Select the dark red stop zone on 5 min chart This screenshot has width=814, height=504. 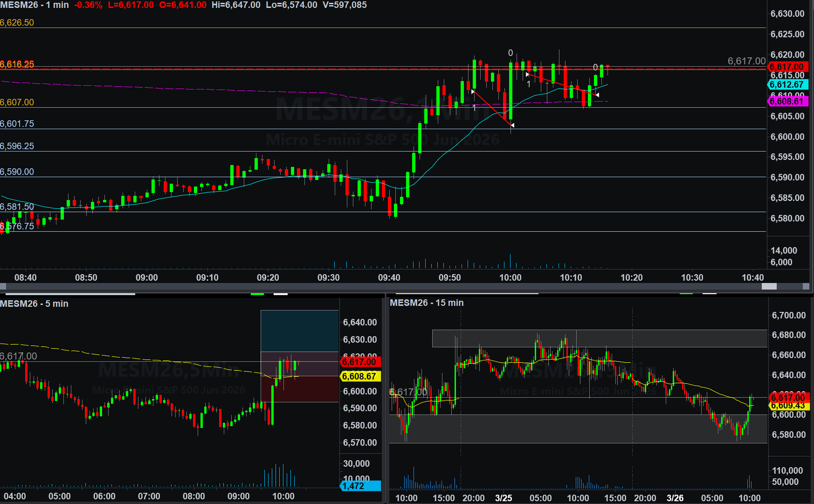pos(299,389)
